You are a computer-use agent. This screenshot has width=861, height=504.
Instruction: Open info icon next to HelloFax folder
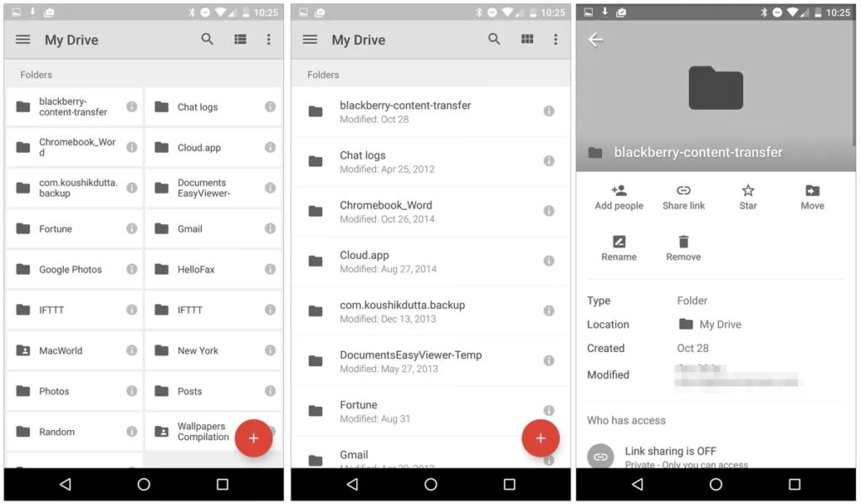270,270
